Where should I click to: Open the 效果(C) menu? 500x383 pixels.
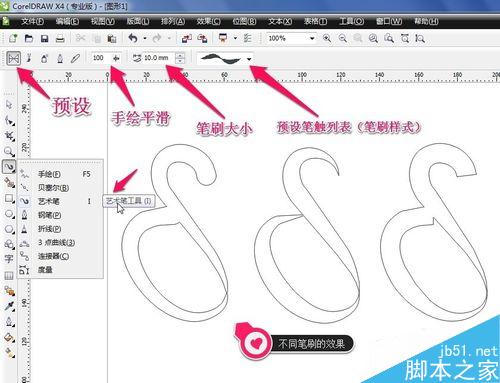click(208, 22)
